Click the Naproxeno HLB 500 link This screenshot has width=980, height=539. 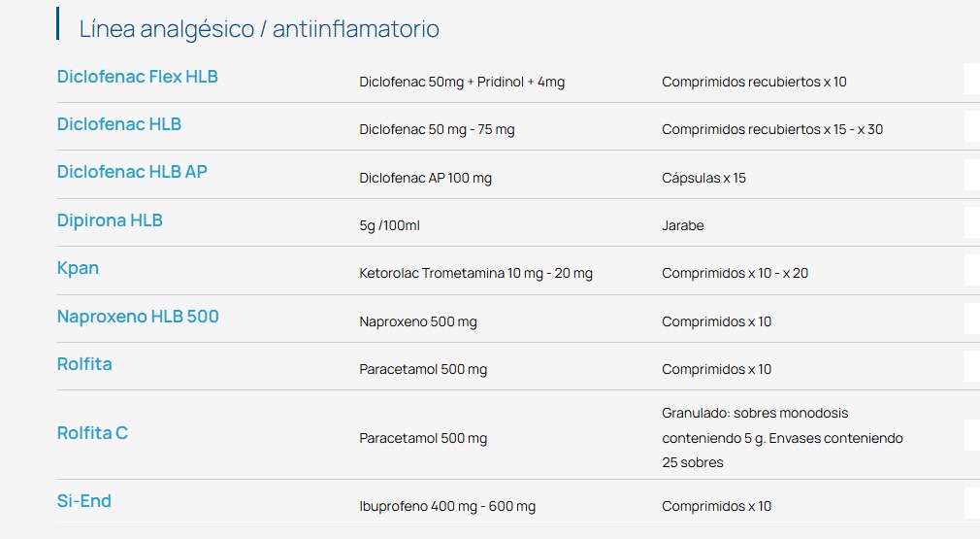(138, 317)
